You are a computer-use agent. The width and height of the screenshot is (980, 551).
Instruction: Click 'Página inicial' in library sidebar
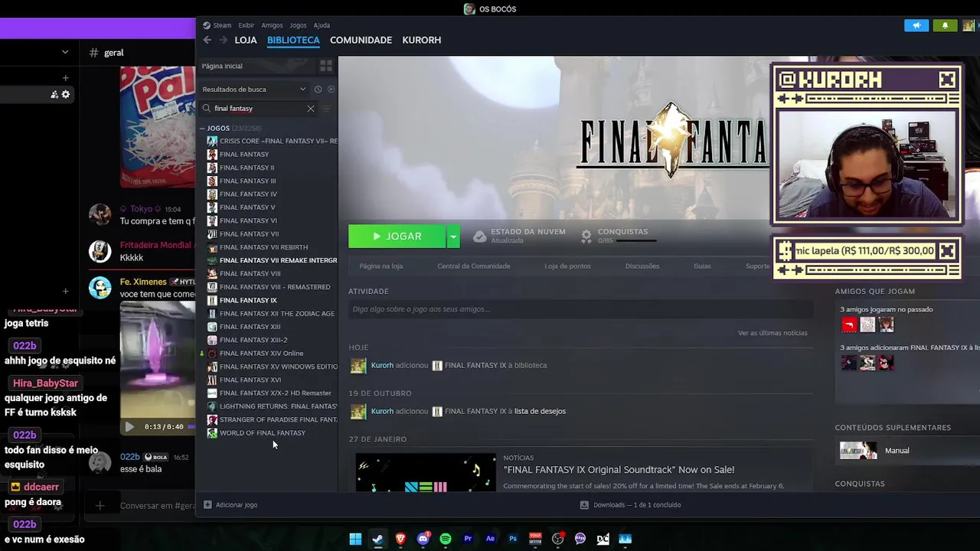pos(222,66)
